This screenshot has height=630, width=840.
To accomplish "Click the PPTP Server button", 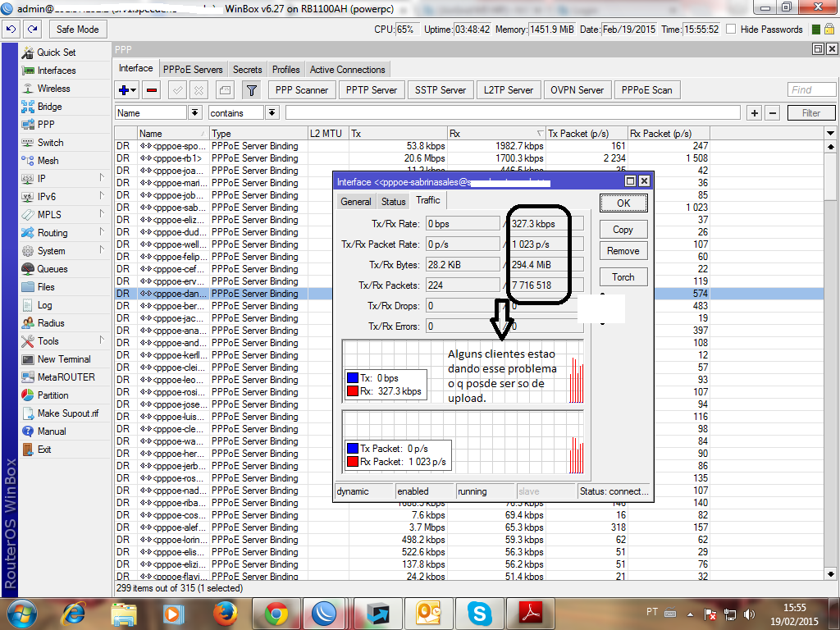I will pos(372,90).
